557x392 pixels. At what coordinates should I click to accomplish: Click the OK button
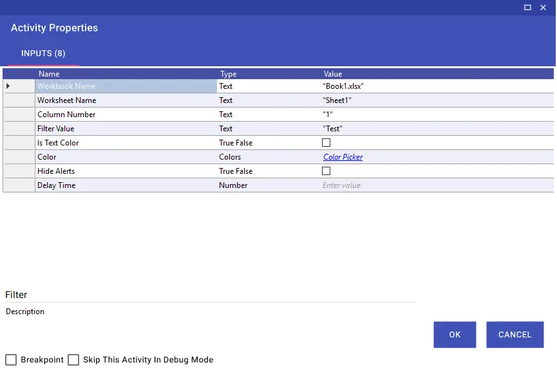[x=455, y=335]
